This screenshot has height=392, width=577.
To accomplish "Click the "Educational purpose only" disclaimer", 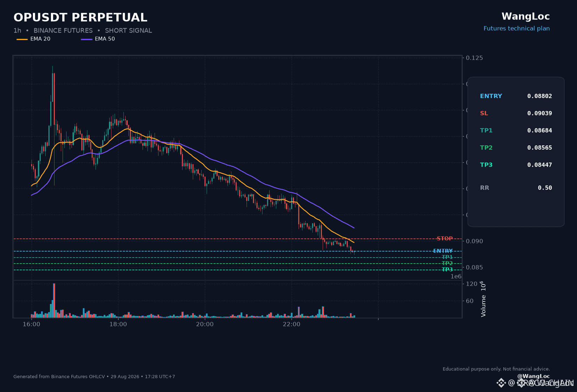I will [496, 369].
